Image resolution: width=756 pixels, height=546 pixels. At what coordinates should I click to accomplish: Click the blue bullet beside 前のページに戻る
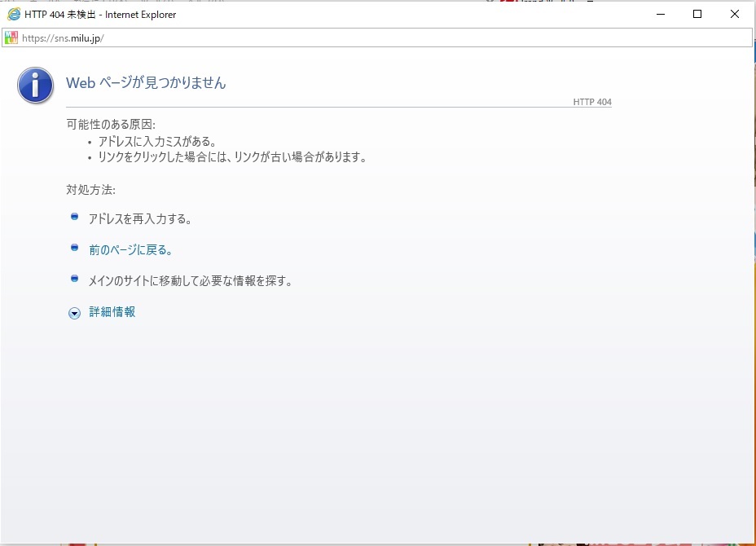tap(74, 248)
